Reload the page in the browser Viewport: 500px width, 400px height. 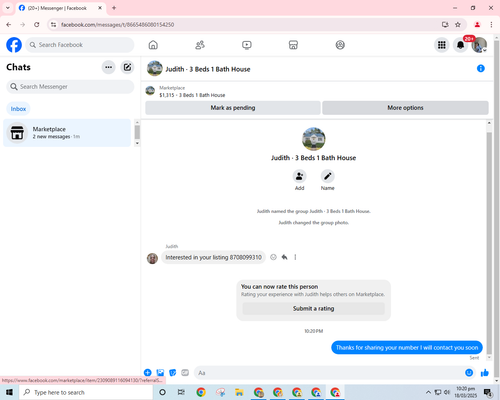click(37, 25)
